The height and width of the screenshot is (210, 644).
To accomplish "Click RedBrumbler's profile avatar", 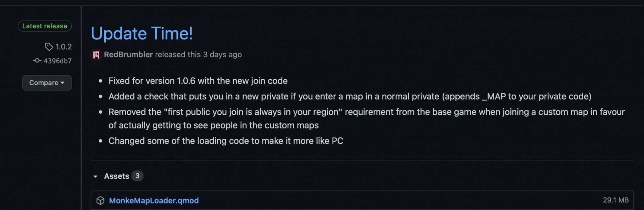I will (x=96, y=54).
